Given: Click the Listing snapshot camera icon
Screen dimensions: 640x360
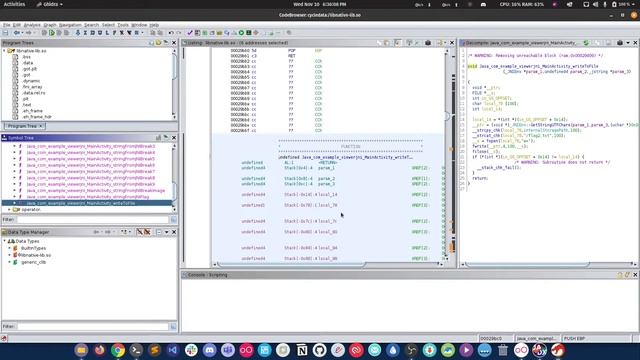Looking at the screenshot, I should [x=428, y=42].
